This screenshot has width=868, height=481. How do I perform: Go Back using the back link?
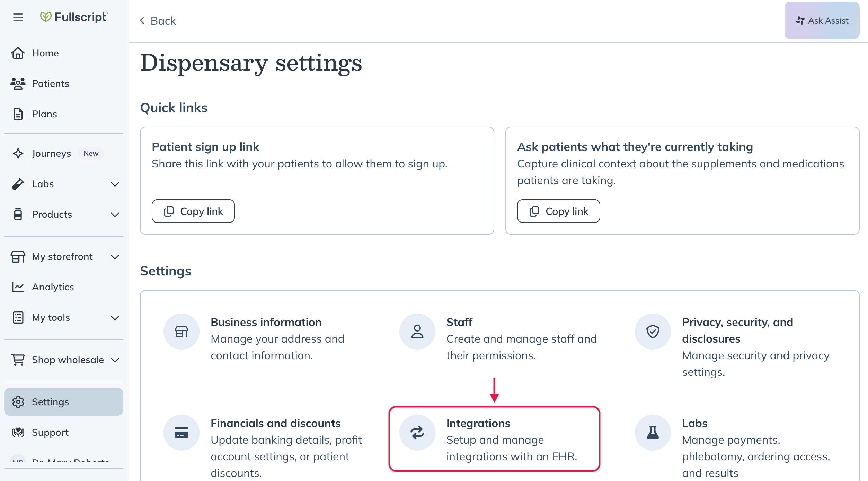point(158,21)
